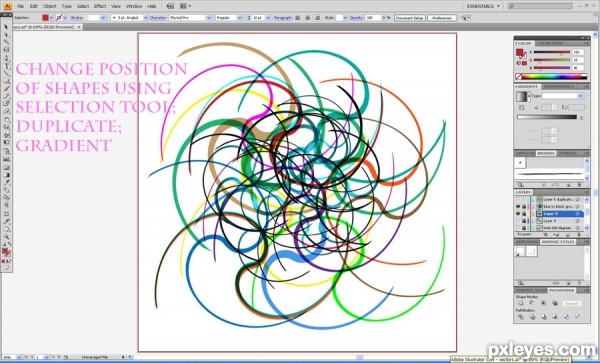Screen dimensions: 600x363
Task: Expand the Gradient Type dropdown
Action: tap(563, 96)
